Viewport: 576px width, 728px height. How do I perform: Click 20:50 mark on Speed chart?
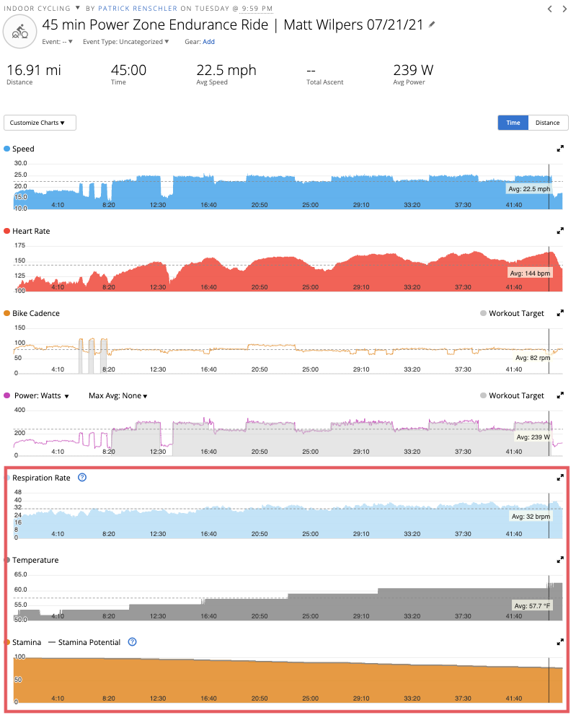click(x=260, y=205)
